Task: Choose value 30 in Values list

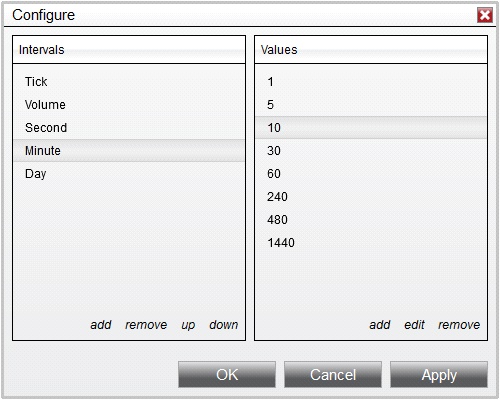Action: 371,151
